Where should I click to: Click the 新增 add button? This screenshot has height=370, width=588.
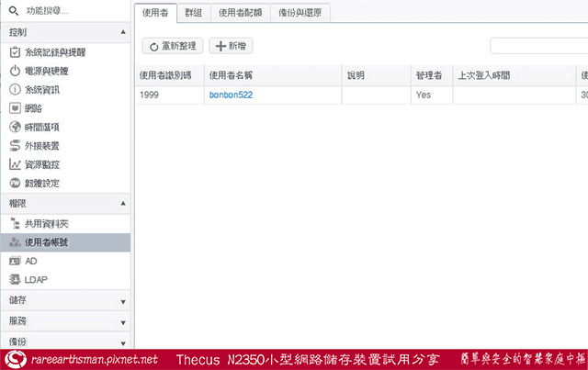pos(231,46)
